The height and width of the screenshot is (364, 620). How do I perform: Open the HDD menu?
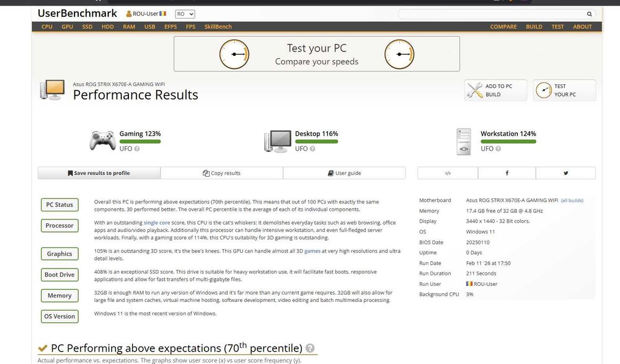click(x=107, y=27)
